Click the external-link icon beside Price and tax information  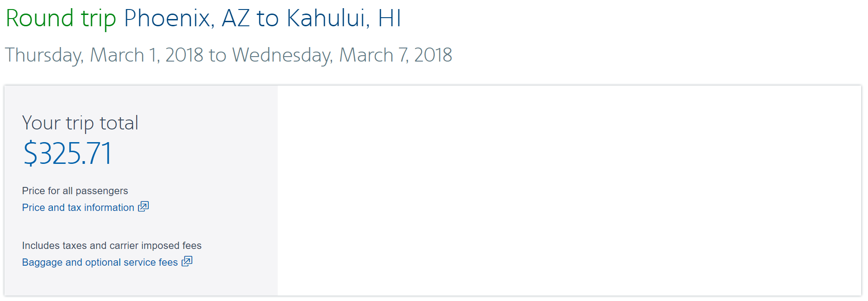(x=143, y=207)
